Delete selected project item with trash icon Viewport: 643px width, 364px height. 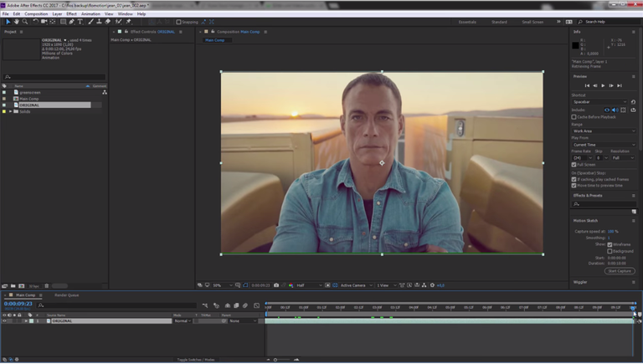47,286
